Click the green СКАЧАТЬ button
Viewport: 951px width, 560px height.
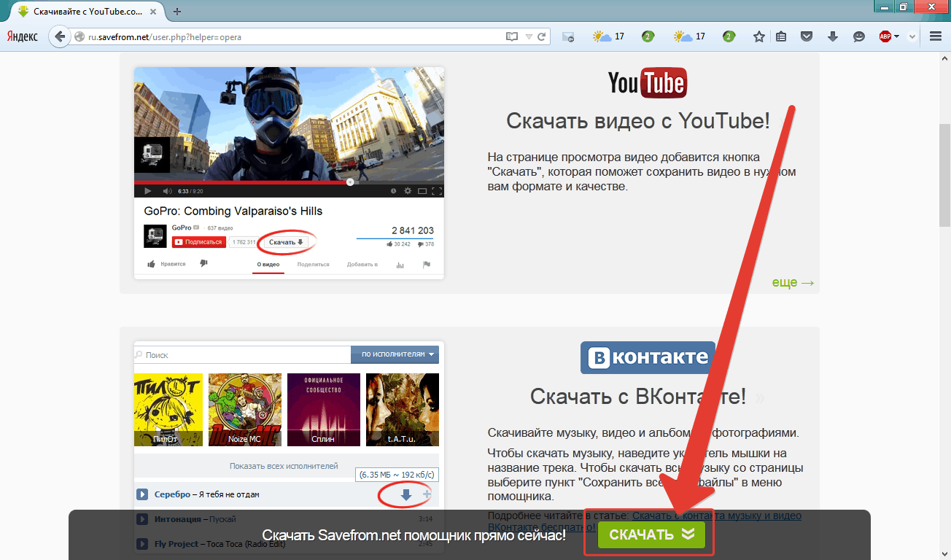[651, 534]
